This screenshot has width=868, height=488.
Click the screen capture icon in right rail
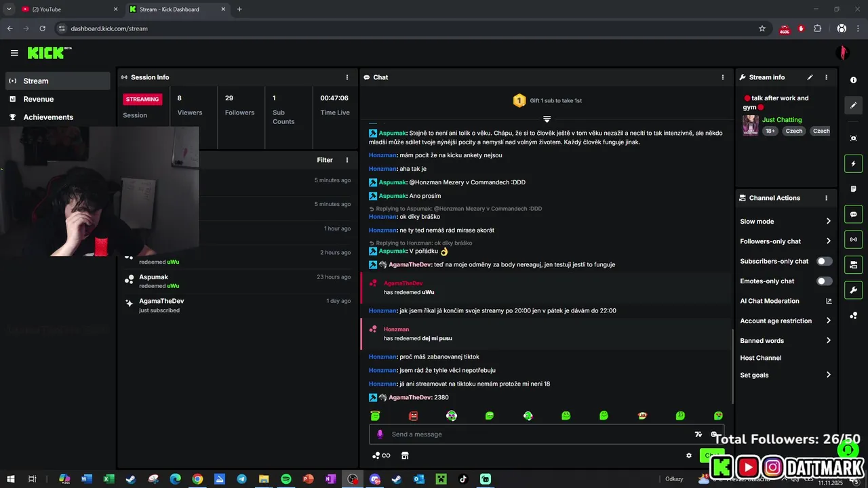pyautogui.click(x=853, y=138)
